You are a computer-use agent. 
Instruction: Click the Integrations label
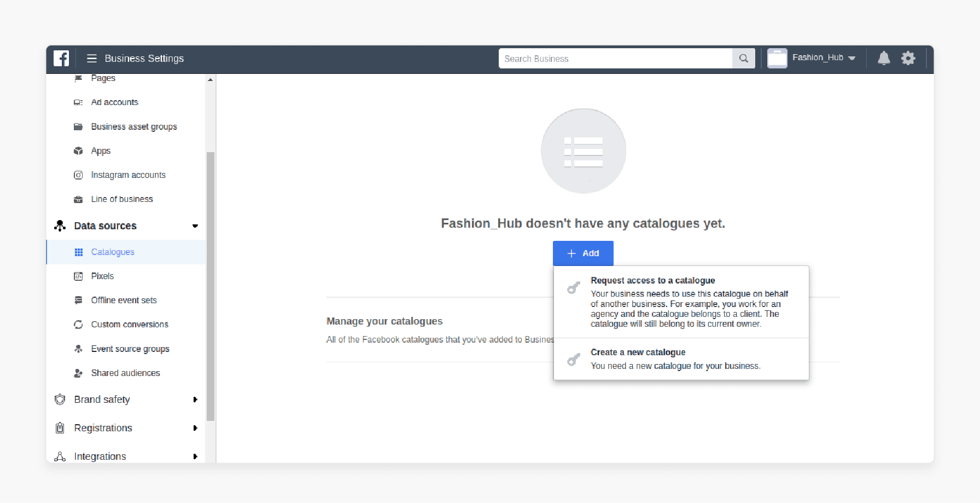point(100,456)
